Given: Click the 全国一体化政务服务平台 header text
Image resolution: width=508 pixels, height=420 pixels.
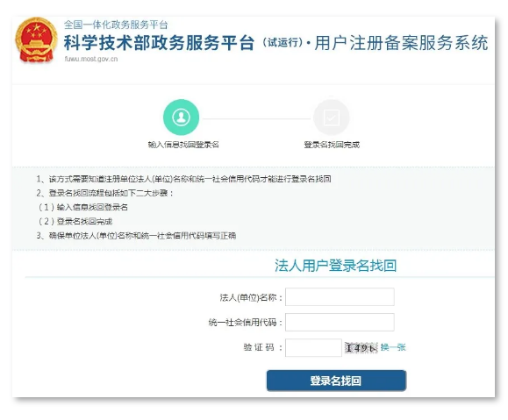Looking at the screenshot, I should 116,25.
